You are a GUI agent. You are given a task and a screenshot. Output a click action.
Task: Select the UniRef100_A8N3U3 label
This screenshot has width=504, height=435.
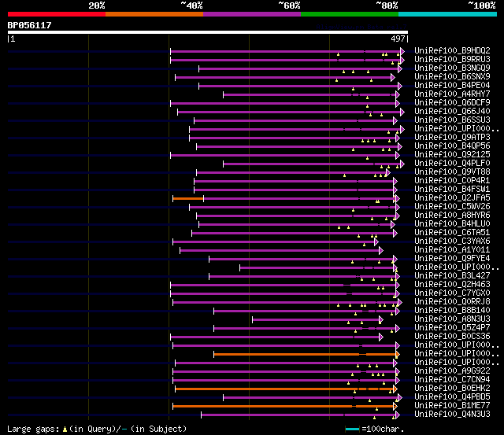[452, 319]
